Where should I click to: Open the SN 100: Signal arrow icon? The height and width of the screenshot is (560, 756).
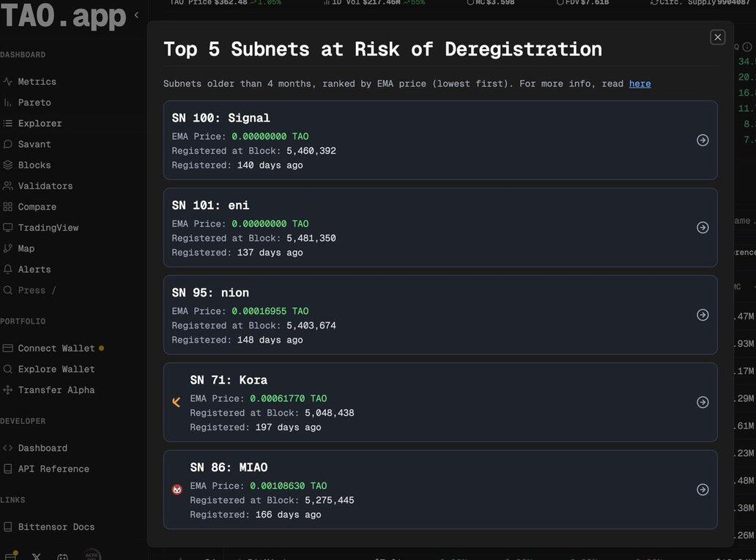click(x=703, y=140)
